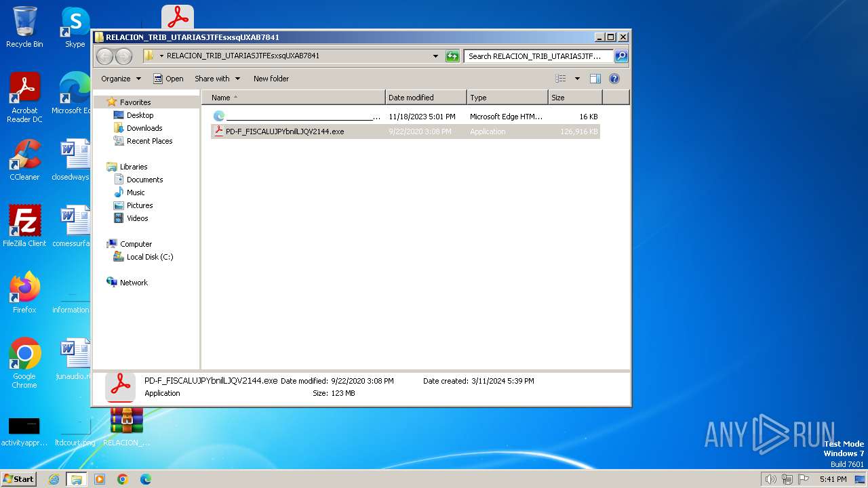Sort by the Type column header
Image resolution: width=868 pixels, height=488 pixels.
[x=507, y=98]
